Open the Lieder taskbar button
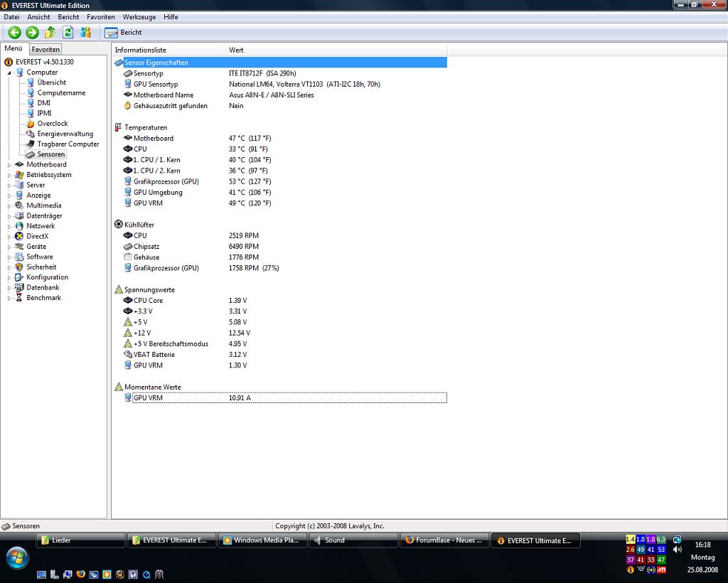 click(x=81, y=540)
